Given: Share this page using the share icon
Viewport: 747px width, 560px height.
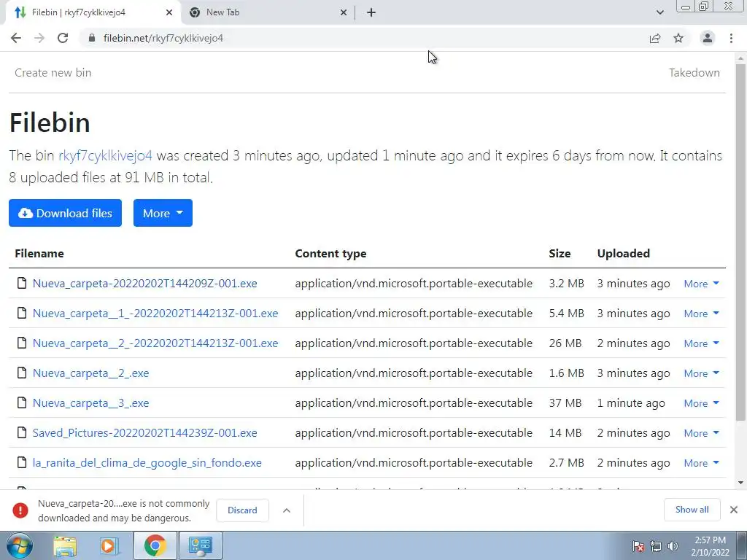Looking at the screenshot, I should (655, 38).
